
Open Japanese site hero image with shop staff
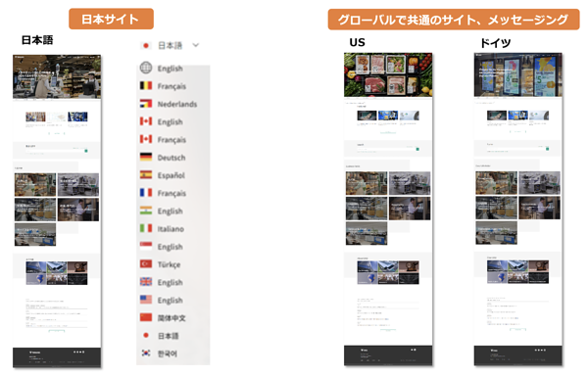coord(57,76)
